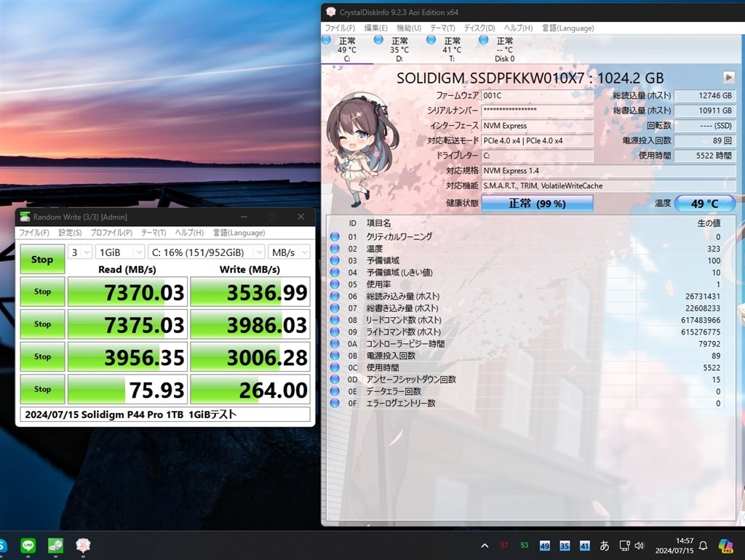The image size is (745, 560).
Task: Select the 総読み込み量 (ホスト) SMART row
Action: pos(525,296)
